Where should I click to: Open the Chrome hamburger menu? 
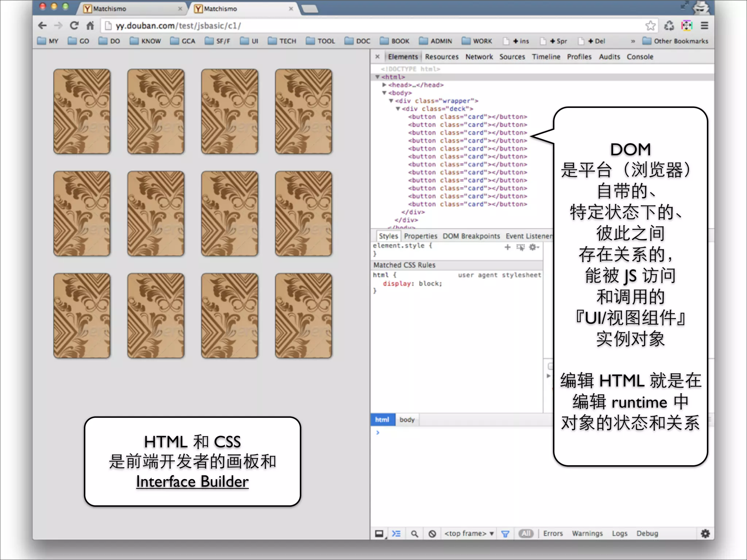[704, 26]
